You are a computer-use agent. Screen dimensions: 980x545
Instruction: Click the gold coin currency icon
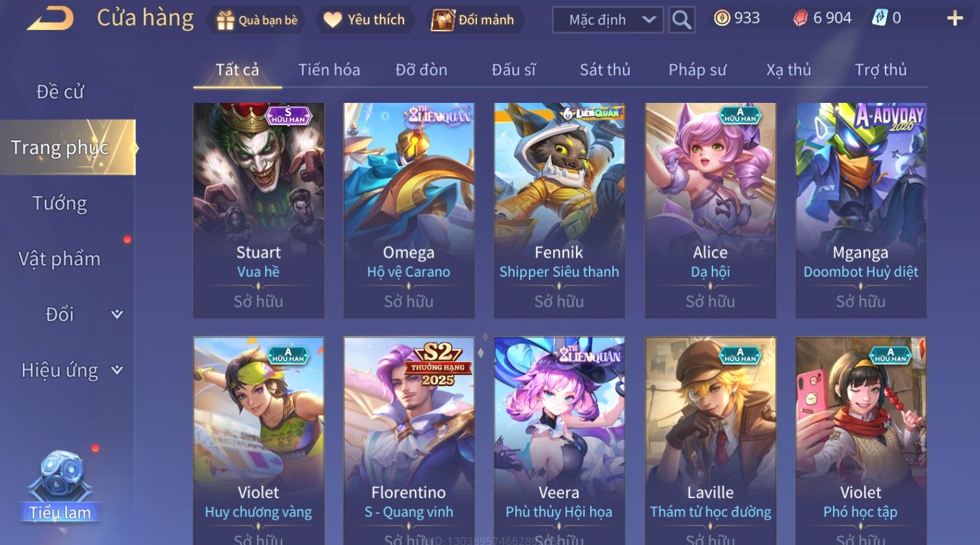(722, 18)
